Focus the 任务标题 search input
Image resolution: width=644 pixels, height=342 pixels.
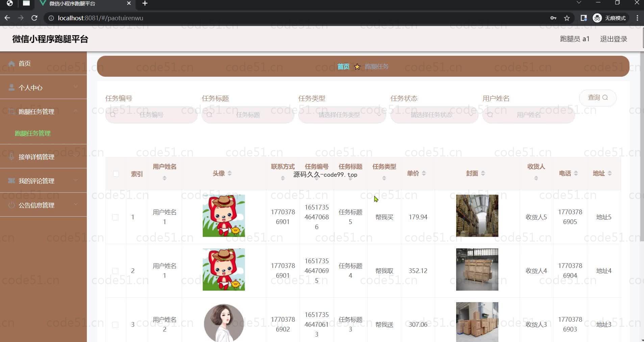tap(248, 115)
